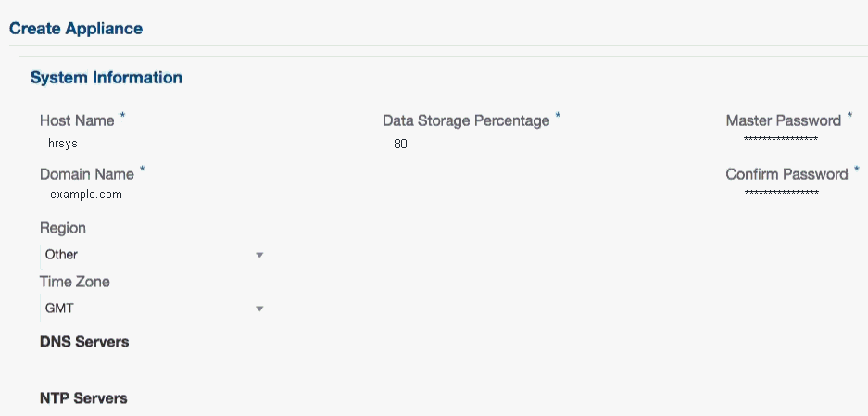Click the Data Storage Percentage label
868x416 pixels.
click(x=466, y=120)
